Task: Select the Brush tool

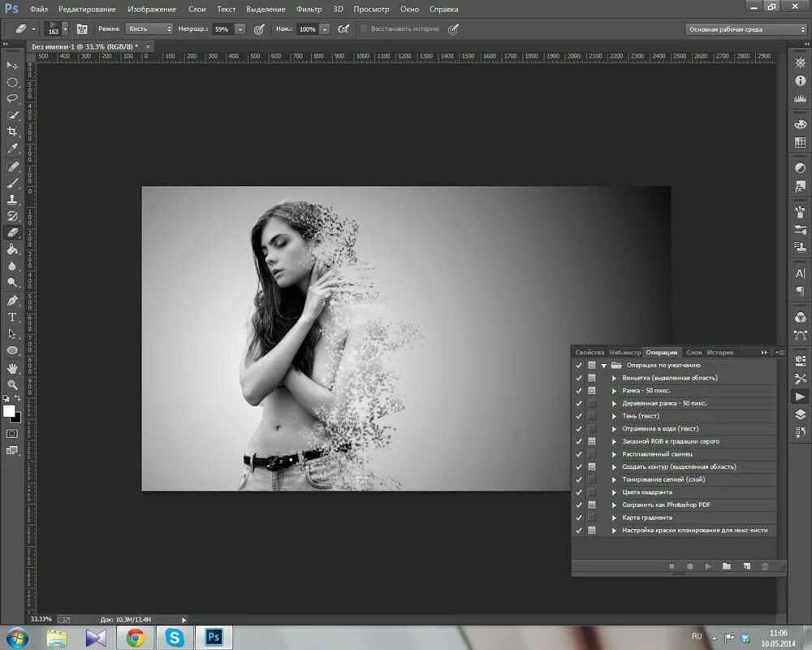Action: (x=12, y=183)
